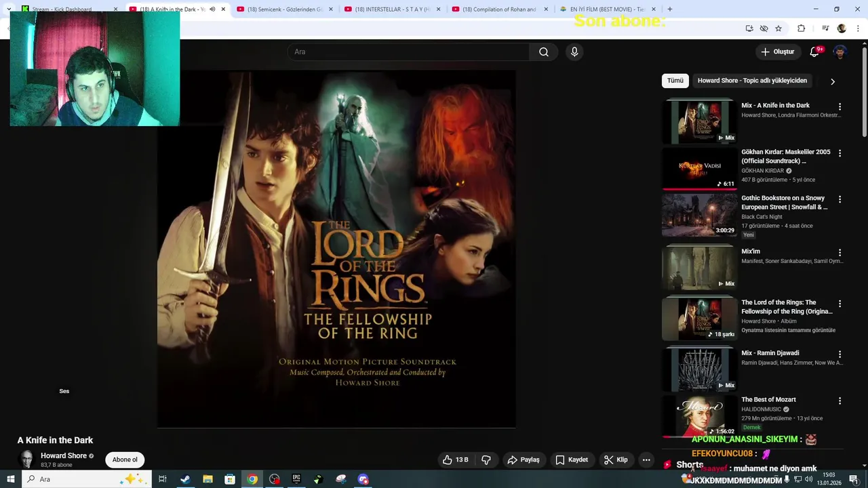Open YouTube notifications bell
Viewport: 868px width, 488px height.
[814, 52]
